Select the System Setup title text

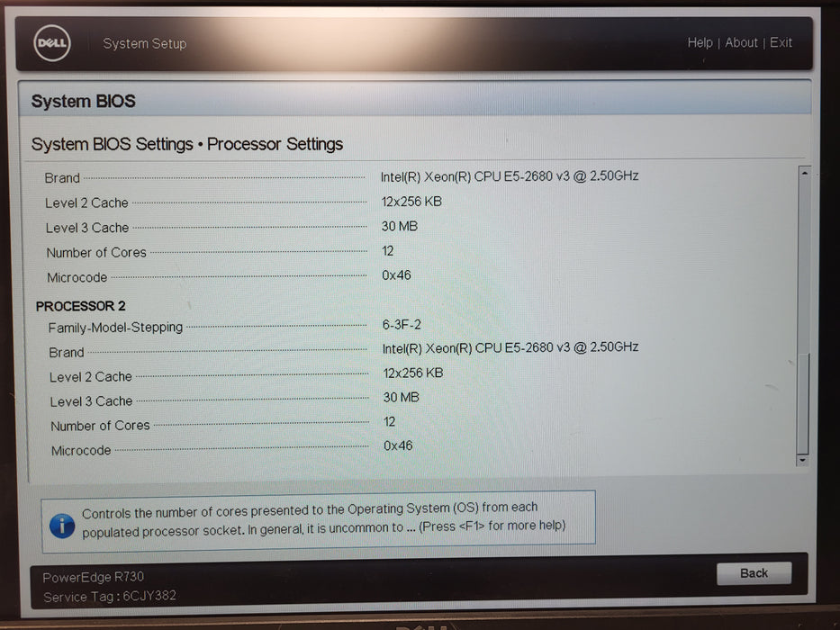click(x=145, y=43)
